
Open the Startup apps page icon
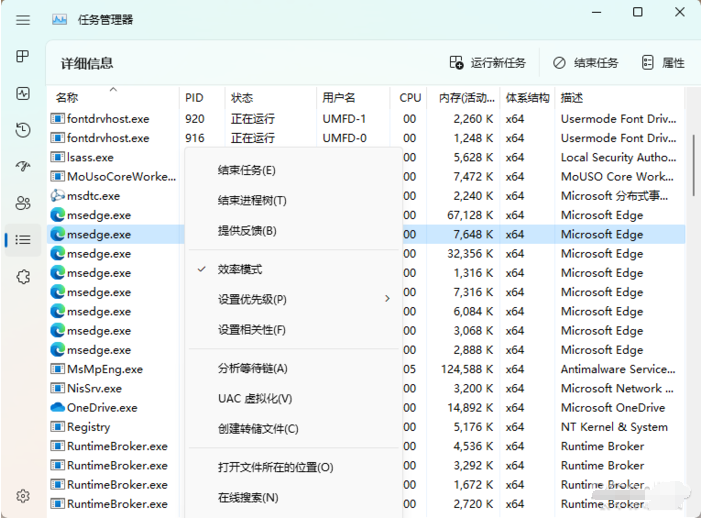tap(23, 167)
